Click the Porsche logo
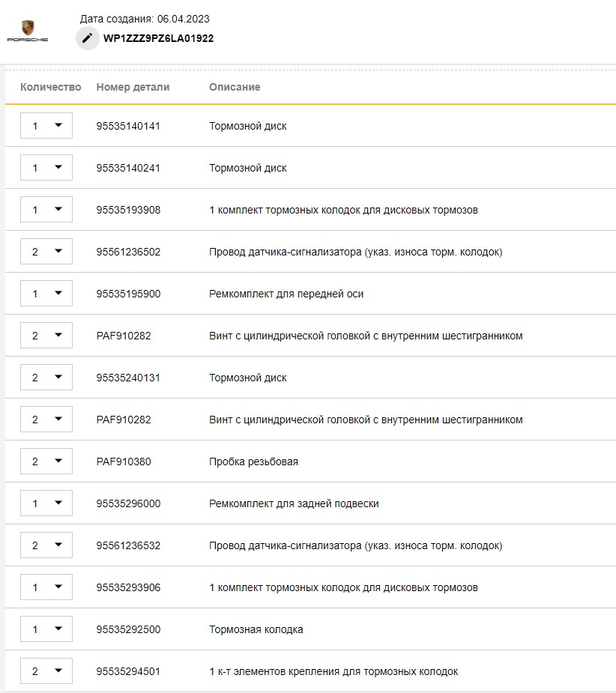Image resolution: width=616 pixels, height=693 pixels. tap(28, 31)
